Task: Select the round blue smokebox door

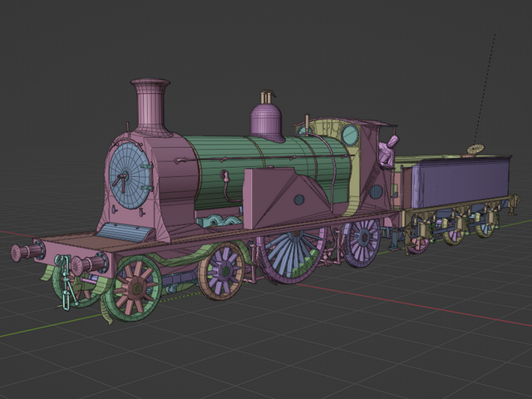Action: (x=127, y=175)
